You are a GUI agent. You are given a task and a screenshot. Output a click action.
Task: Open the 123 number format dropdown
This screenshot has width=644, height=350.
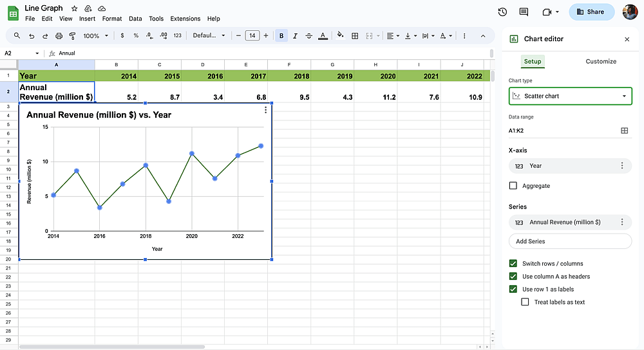point(178,35)
